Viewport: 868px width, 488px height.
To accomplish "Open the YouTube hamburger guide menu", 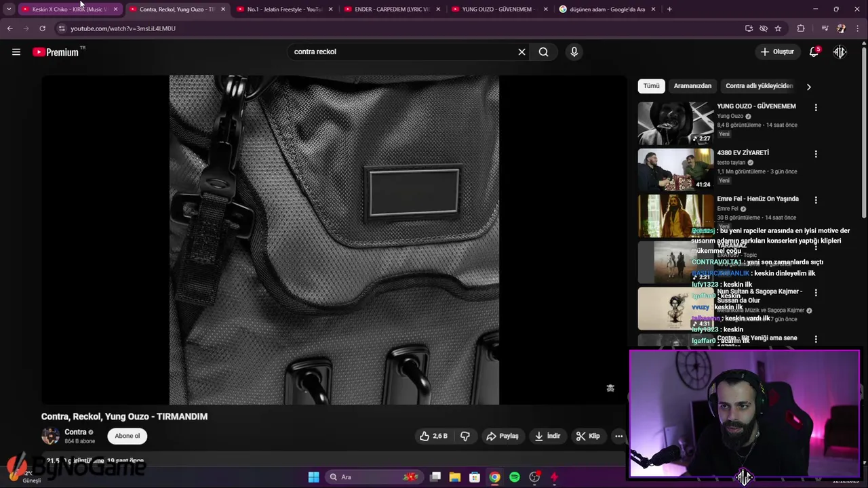I will point(16,52).
